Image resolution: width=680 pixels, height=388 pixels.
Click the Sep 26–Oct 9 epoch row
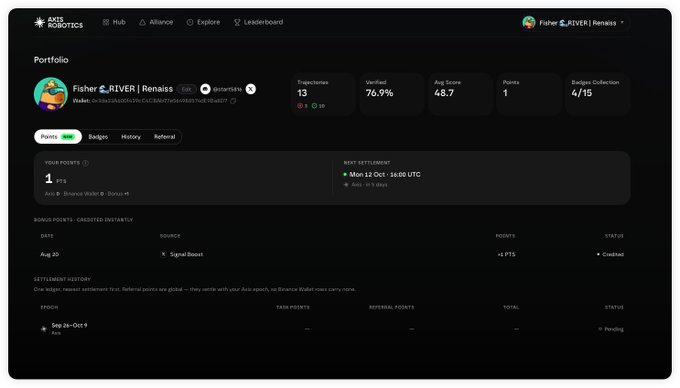(332, 329)
